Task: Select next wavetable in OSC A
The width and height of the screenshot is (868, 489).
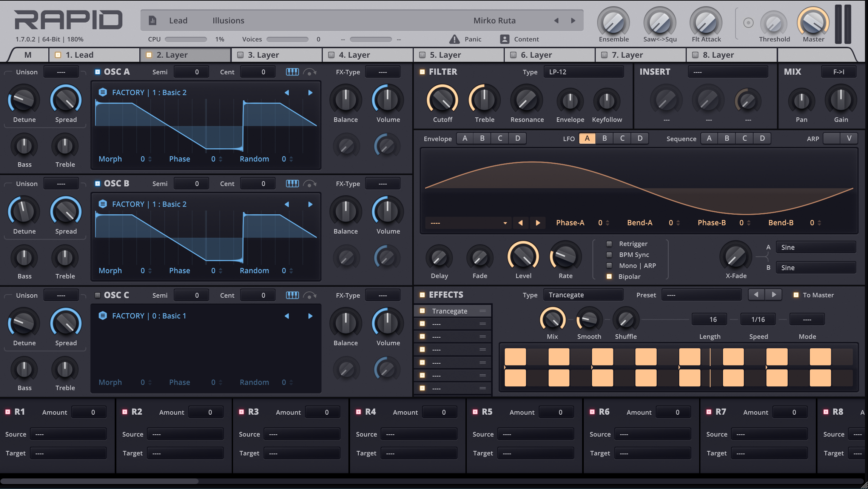Action: (x=310, y=92)
